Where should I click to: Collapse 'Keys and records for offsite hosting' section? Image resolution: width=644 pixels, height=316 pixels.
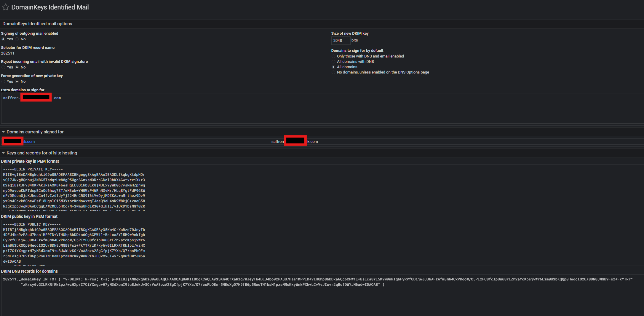(4, 153)
